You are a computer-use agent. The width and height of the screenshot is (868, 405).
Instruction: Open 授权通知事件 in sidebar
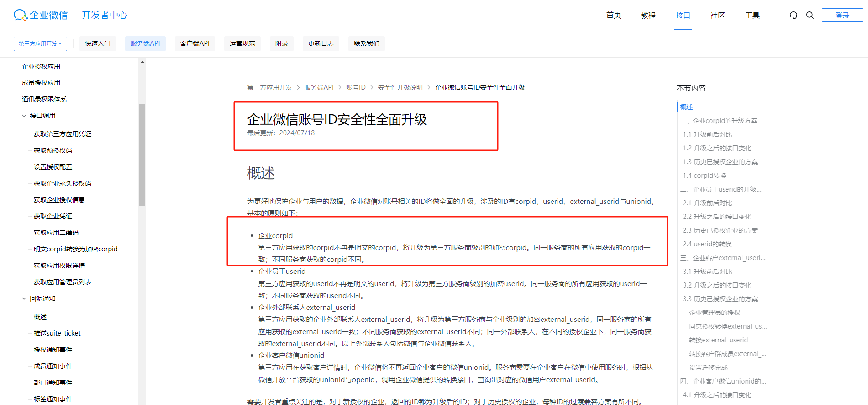(53, 350)
